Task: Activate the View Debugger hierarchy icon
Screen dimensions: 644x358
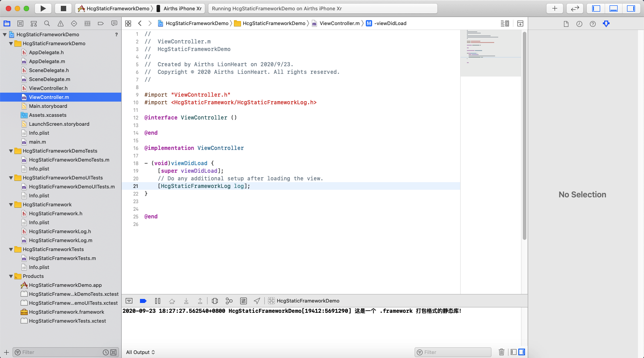Action: pyautogui.click(x=215, y=301)
